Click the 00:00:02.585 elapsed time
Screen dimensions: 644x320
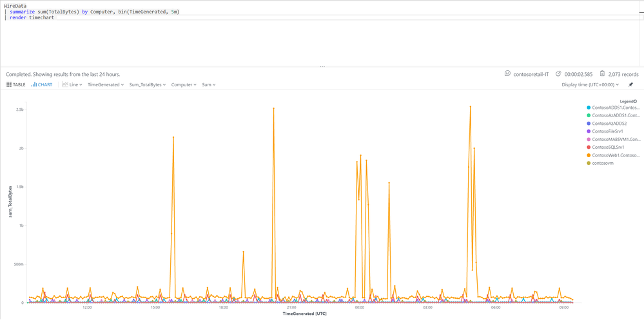[x=578, y=74]
